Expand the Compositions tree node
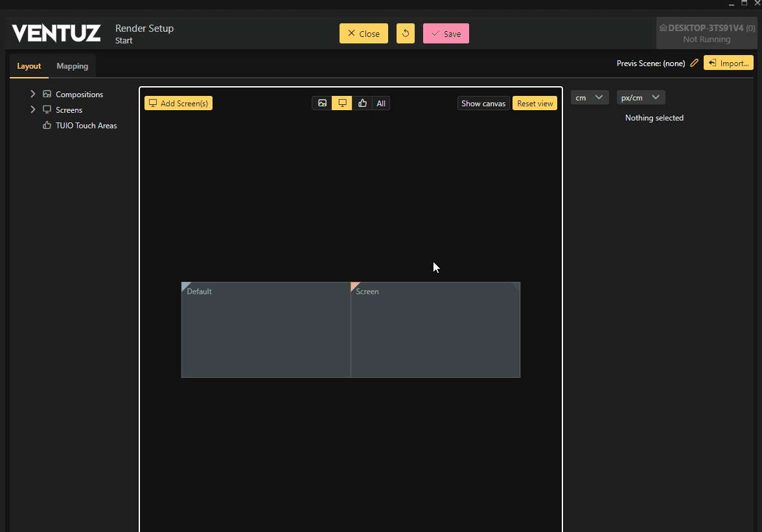Viewport: 762px width, 532px height. pyautogui.click(x=33, y=94)
